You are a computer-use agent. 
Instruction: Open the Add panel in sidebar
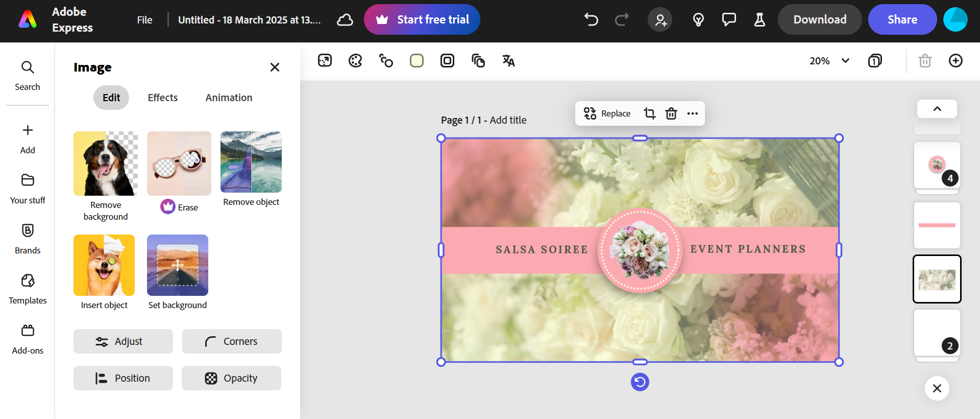coord(28,139)
